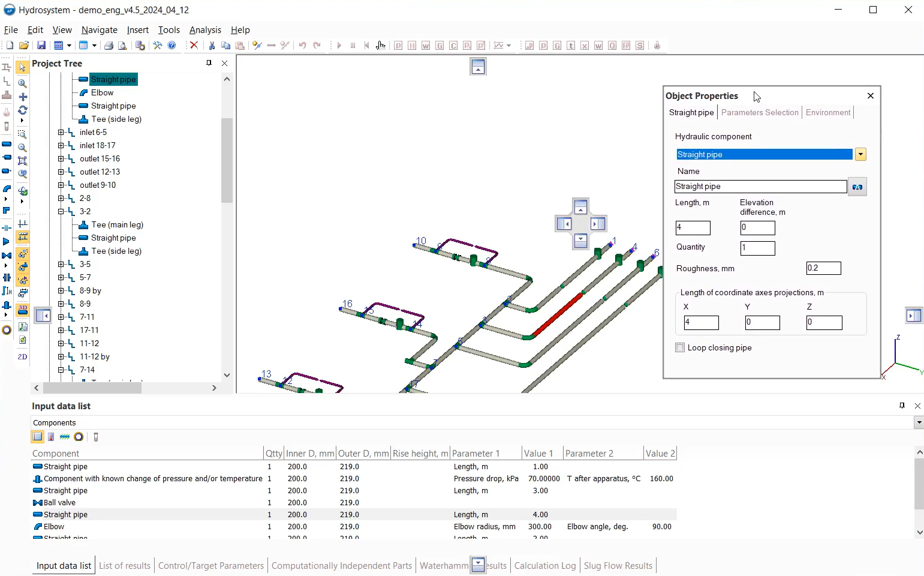Select the rotate view tool
This screenshot has width=924, height=576.
pyautogui.click(x=23, y=110)
